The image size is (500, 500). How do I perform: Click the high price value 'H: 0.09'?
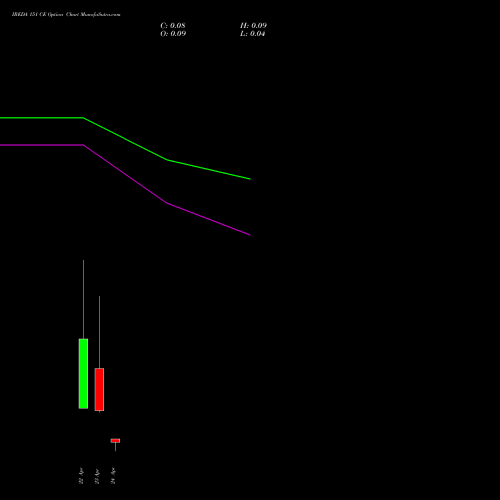253,26
